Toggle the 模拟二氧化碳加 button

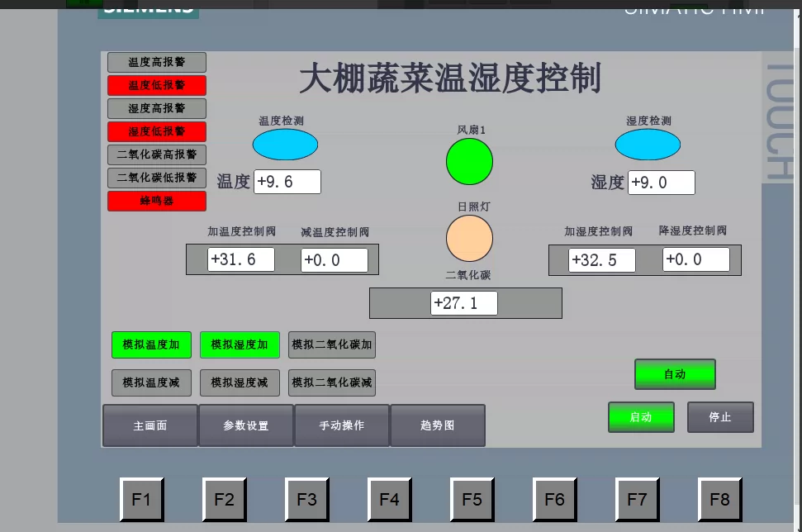pyautogui.click(x=332, y=344)
